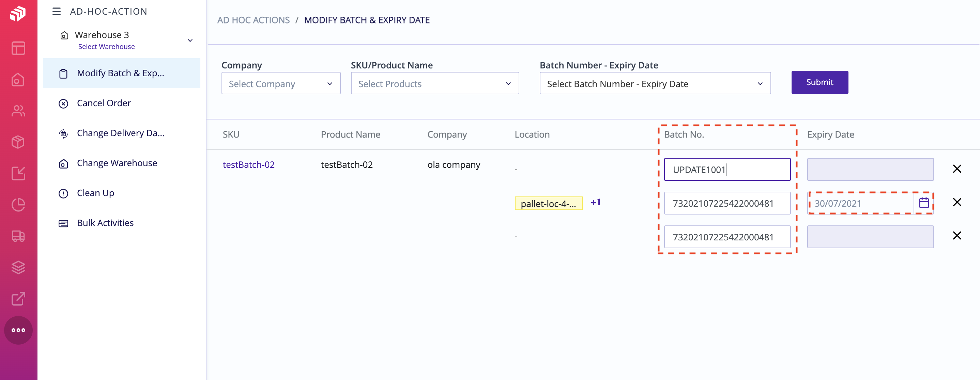Click the last row's disabled expiry field
This screenshot has width=980, height=380.
tap(870, 237)
